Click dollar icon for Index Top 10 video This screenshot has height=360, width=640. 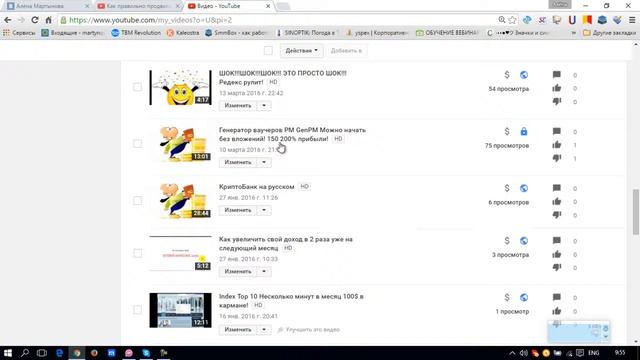pos(507,298)
